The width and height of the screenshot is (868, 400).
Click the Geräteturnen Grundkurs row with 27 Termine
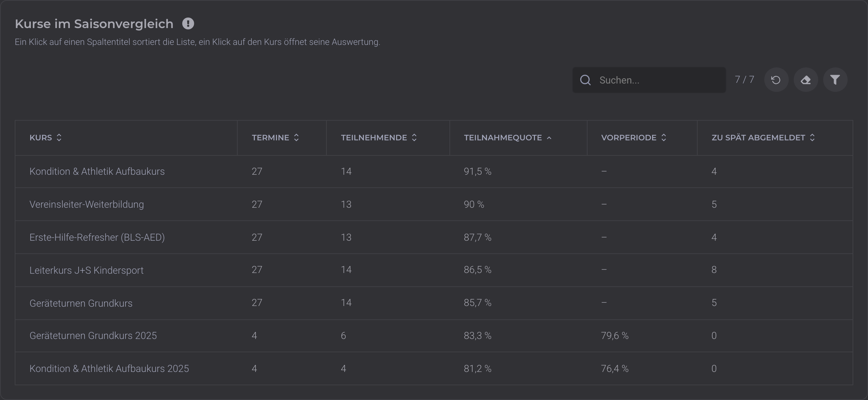pos(434,303)
